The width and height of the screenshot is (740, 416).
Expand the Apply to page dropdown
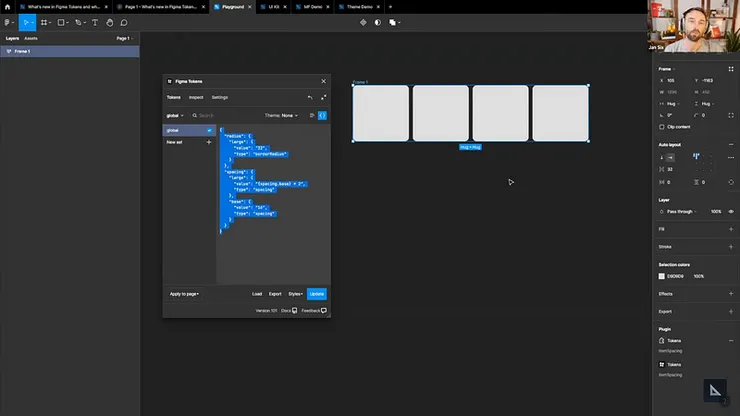tap(184, 294)
